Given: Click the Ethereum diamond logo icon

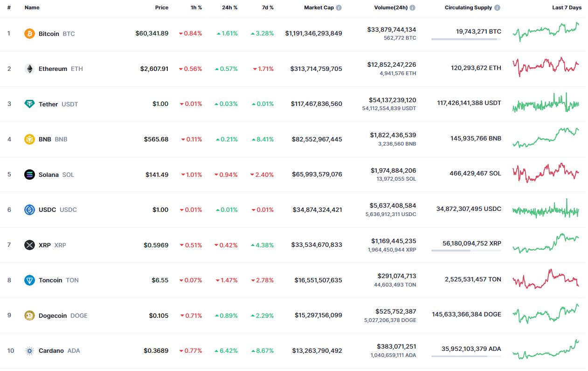Looking at the screenshot, I should (x=29, y=69).
